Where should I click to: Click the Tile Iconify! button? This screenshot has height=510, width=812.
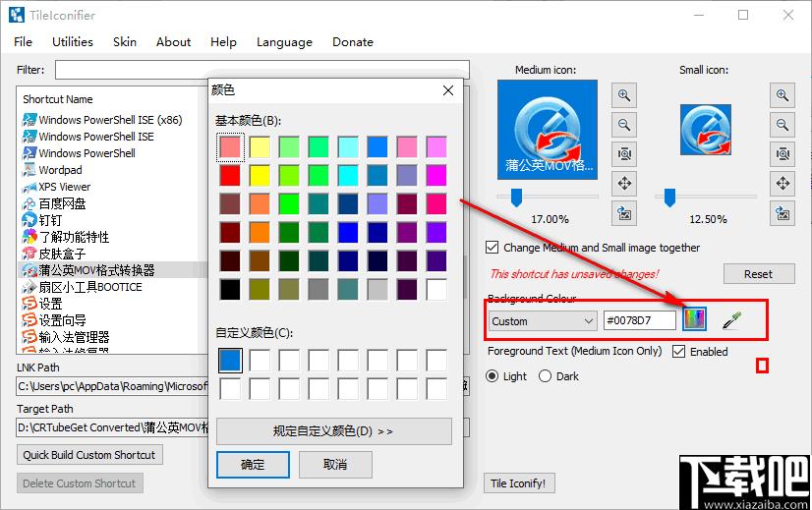pos(518,483)
